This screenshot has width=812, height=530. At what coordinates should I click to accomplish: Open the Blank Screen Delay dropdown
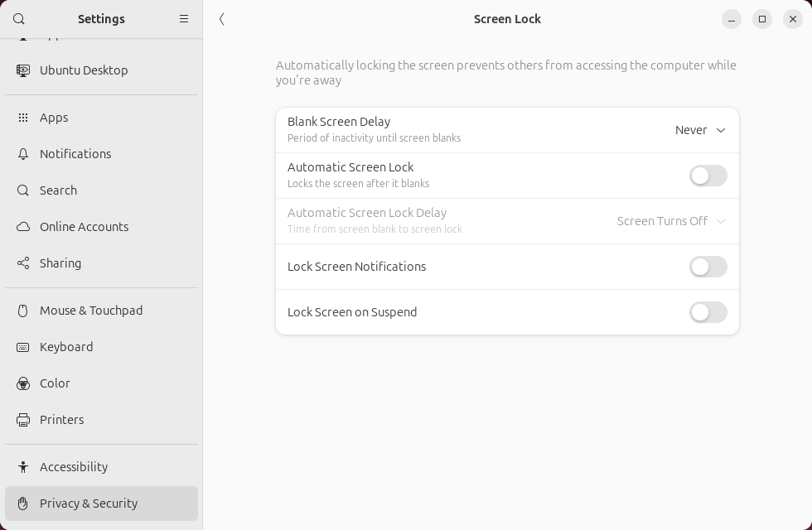pos(700,130)
